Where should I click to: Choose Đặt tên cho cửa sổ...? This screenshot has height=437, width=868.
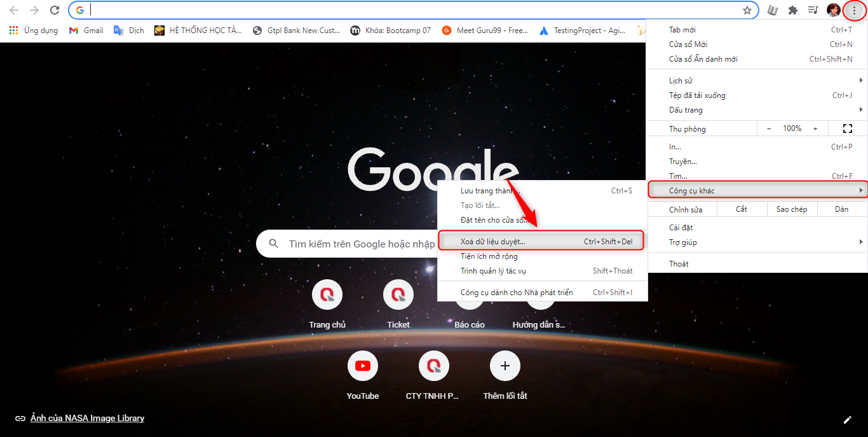(543, 220)
